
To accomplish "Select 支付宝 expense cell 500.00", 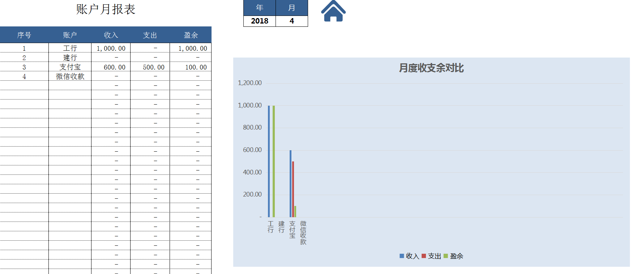I will pyautogui.click(x=150, y=67).
